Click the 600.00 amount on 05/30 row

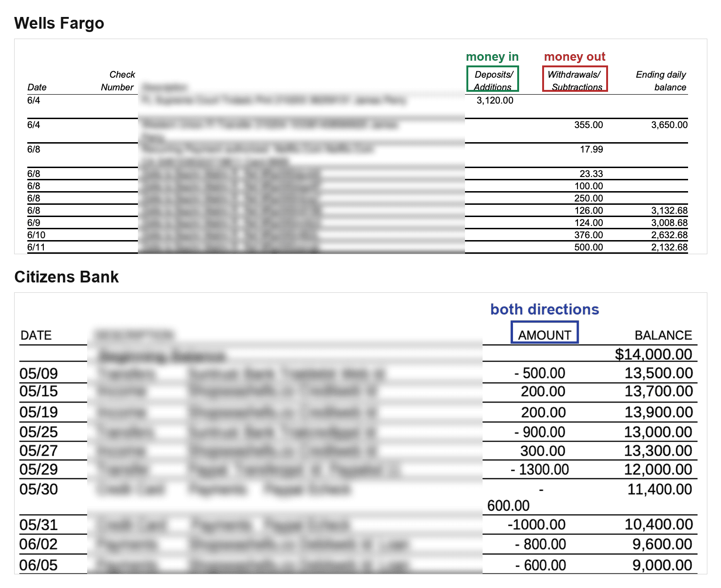tap(508, 506)
